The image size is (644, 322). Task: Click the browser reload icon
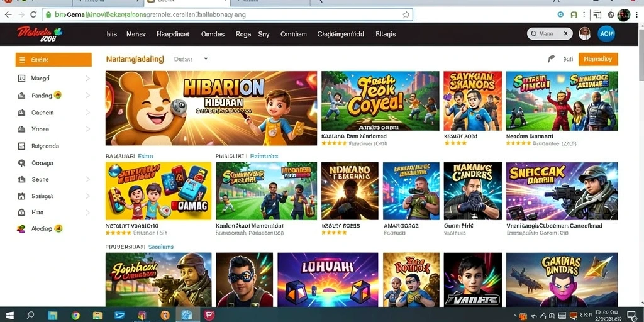coord(33,15)
